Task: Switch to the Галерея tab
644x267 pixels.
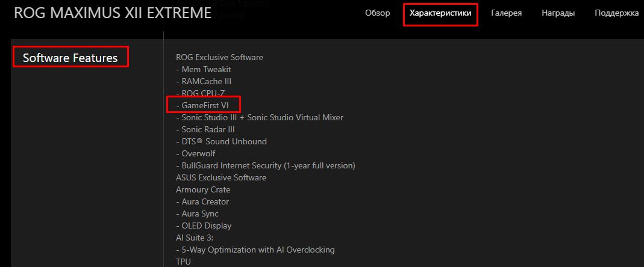Action: click(x=507, y=13)
